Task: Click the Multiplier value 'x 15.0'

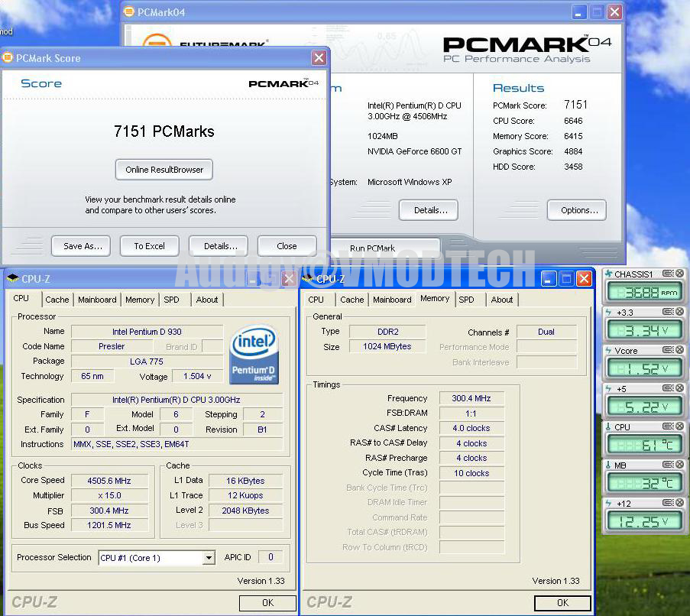Action: 109,495
